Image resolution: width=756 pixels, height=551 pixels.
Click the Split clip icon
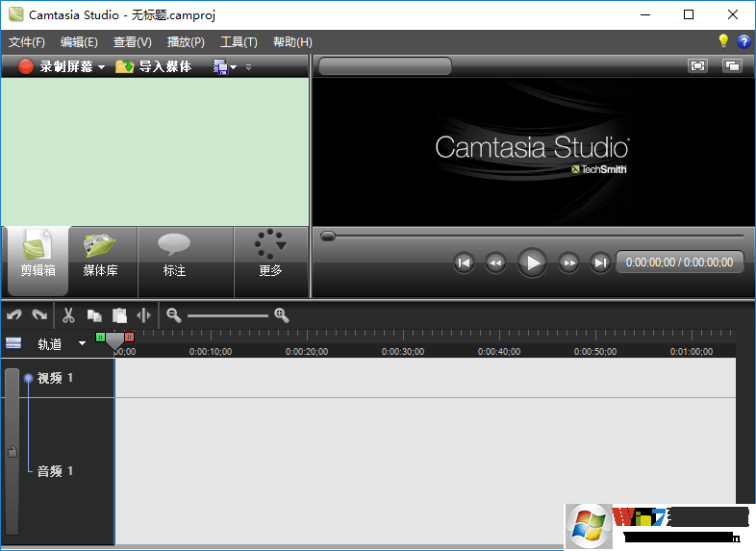coord(144,315)
